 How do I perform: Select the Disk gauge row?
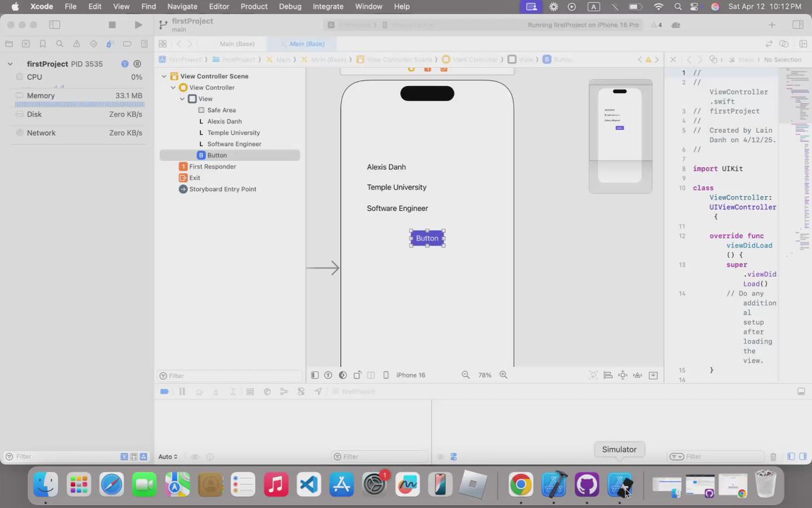[79, 114]
